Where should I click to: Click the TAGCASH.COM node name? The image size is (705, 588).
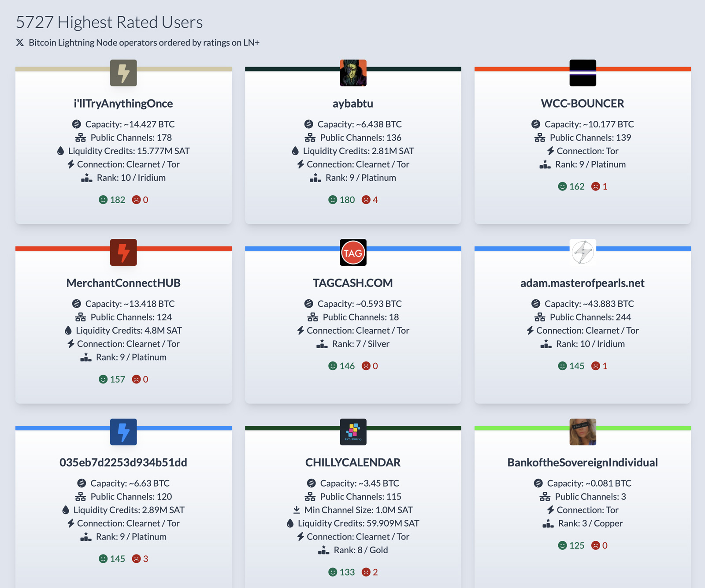point(353,283)
